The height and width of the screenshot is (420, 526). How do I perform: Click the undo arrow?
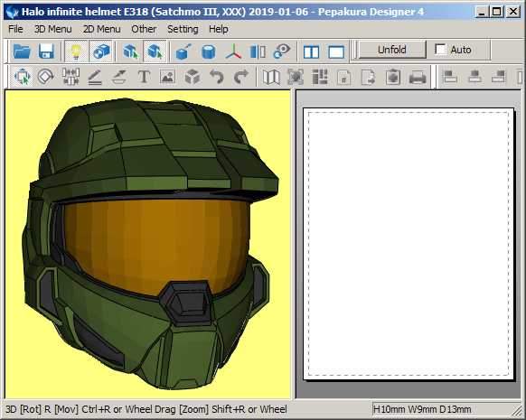pos(216,77)
